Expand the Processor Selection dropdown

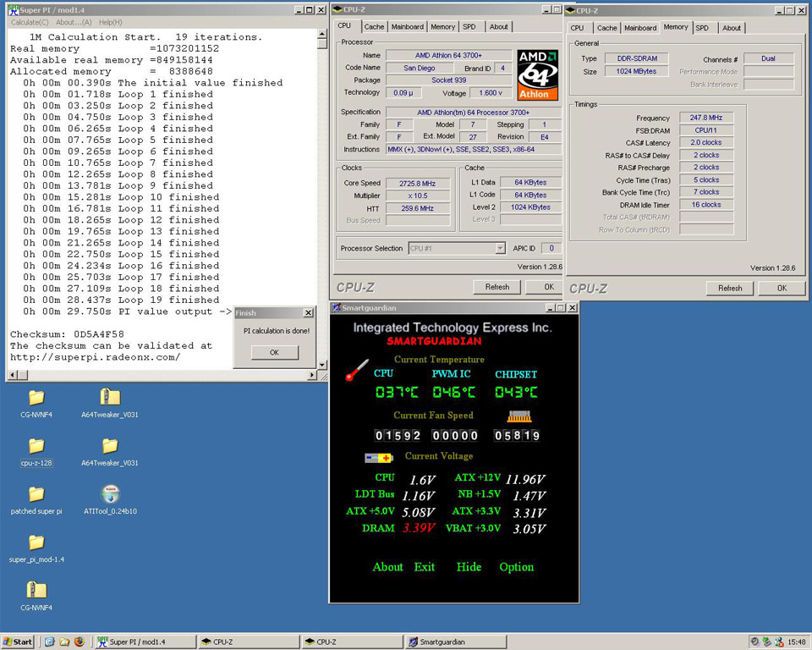[x=500, y=249]
